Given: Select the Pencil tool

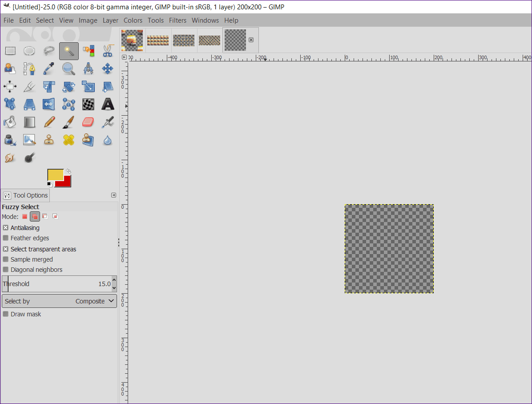Looking at the screenshot, I should (x=49, y=122).
